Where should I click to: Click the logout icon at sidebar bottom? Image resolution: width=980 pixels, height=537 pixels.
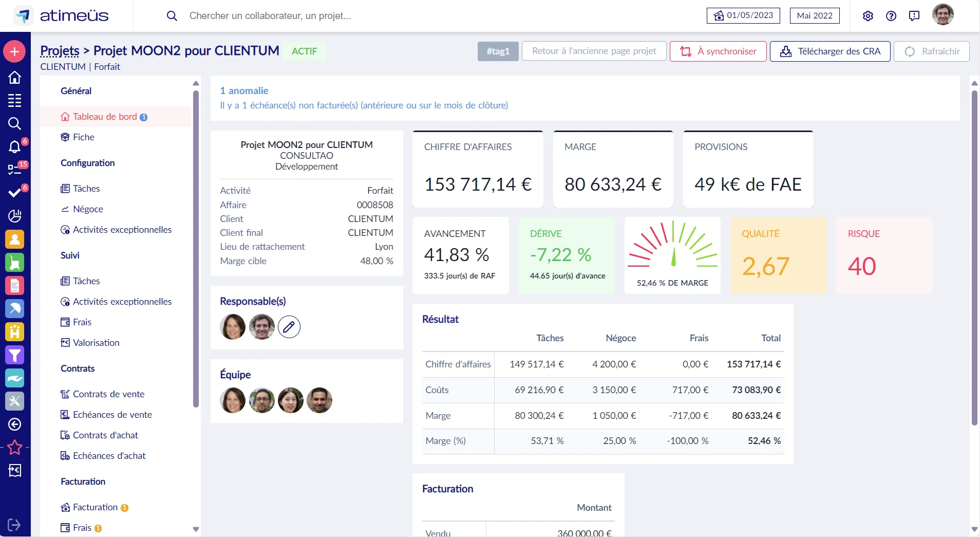[14, 525]
